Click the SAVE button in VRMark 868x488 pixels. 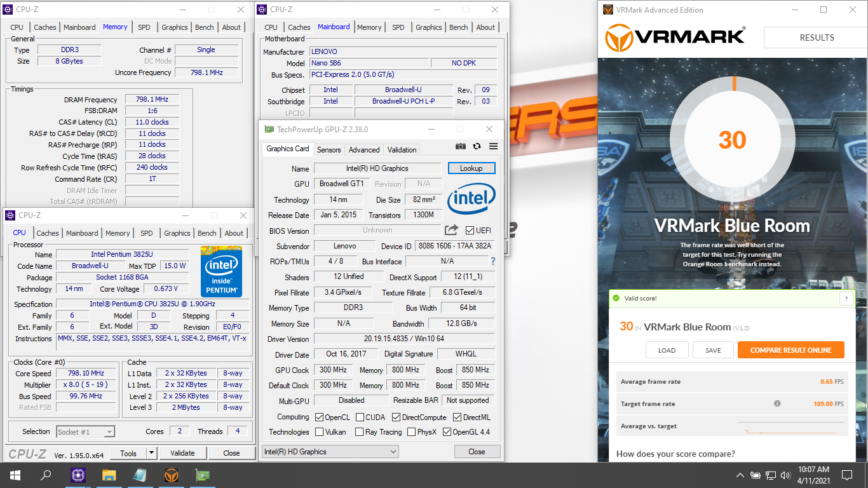tap(713, 350)
